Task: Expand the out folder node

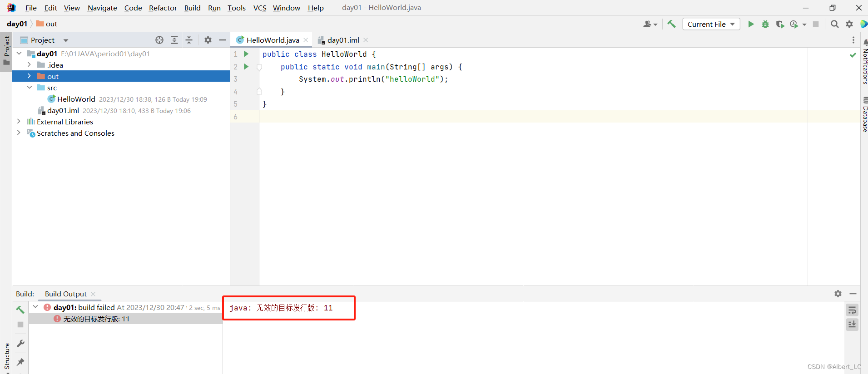Action: tap(29, 76)
